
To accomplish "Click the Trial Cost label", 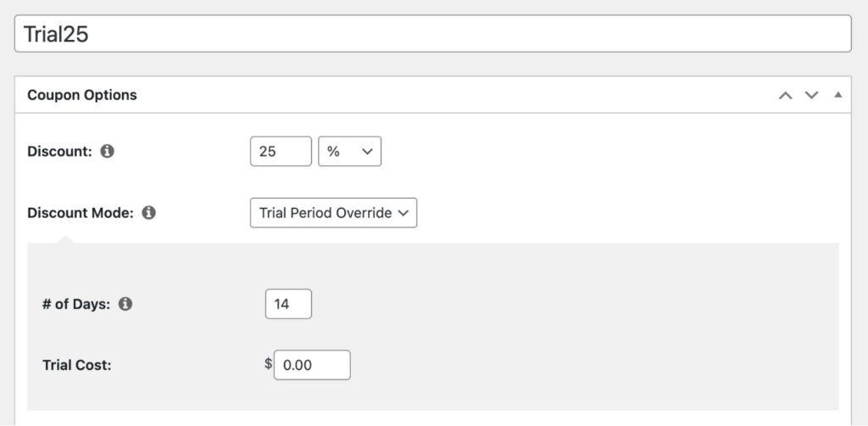I will click(x=77, y=365).
